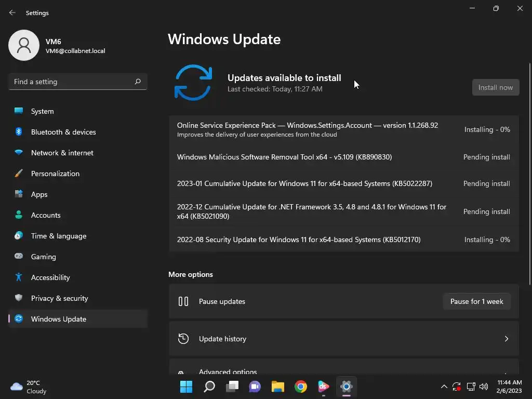Open the System settings category
Viewport: 532px width, 399px height.
coord(78,111)
